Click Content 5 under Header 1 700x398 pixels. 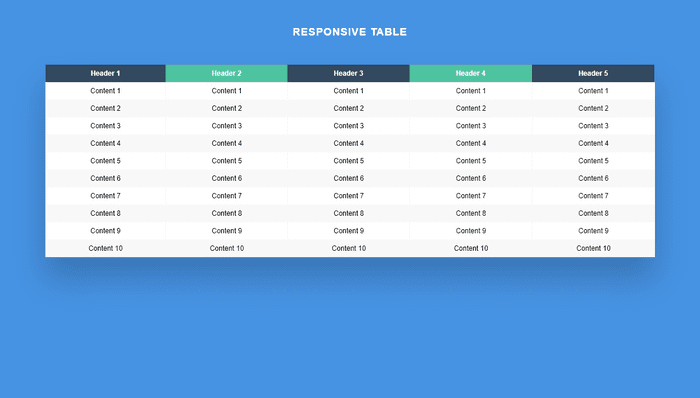(105, 161)
